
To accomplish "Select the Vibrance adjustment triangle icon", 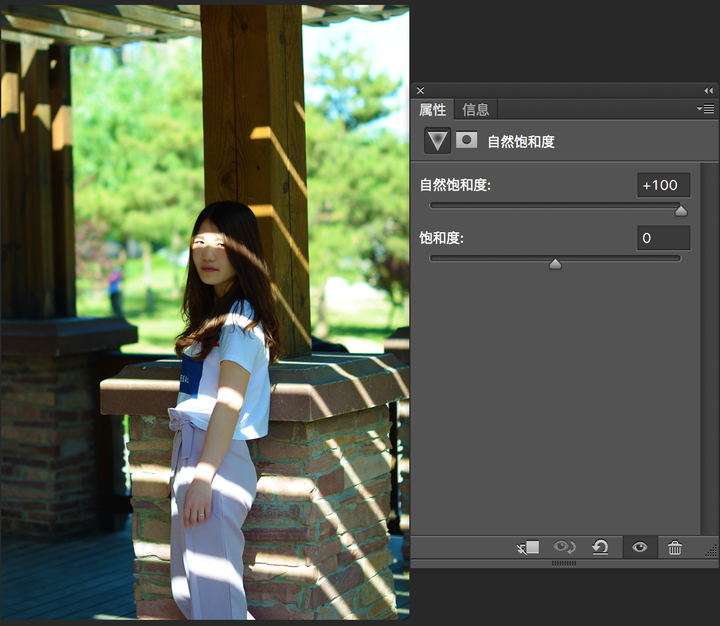I will pyautogui.click(x=437, y=141).
